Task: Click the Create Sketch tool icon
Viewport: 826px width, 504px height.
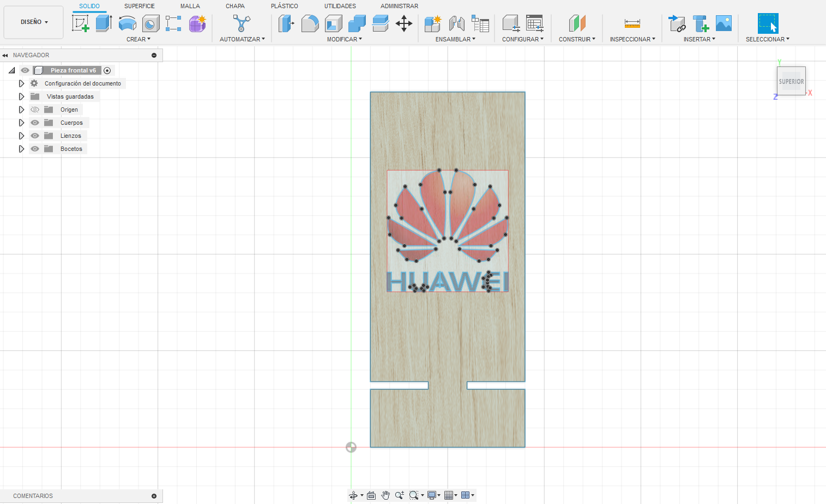Action: pos(81,23)
